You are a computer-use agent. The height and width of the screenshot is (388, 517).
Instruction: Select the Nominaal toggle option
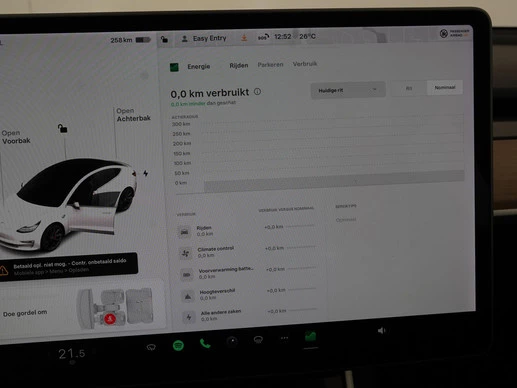point(445,87)
